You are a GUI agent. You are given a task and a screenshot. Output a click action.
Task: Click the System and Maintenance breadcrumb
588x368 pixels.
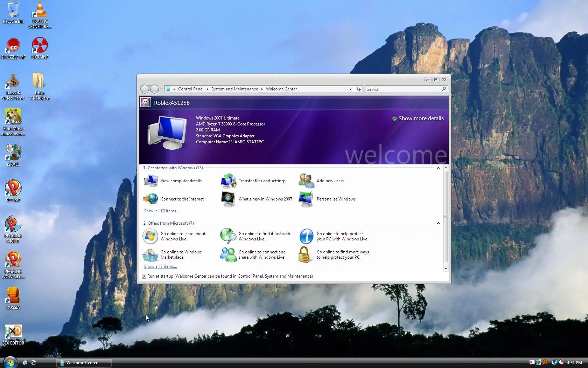pyautogui.click(x=234, y=89)
